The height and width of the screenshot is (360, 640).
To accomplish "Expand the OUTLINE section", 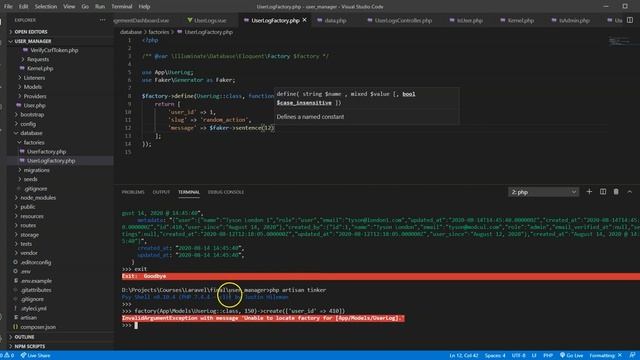I will [x=24, y=337].
